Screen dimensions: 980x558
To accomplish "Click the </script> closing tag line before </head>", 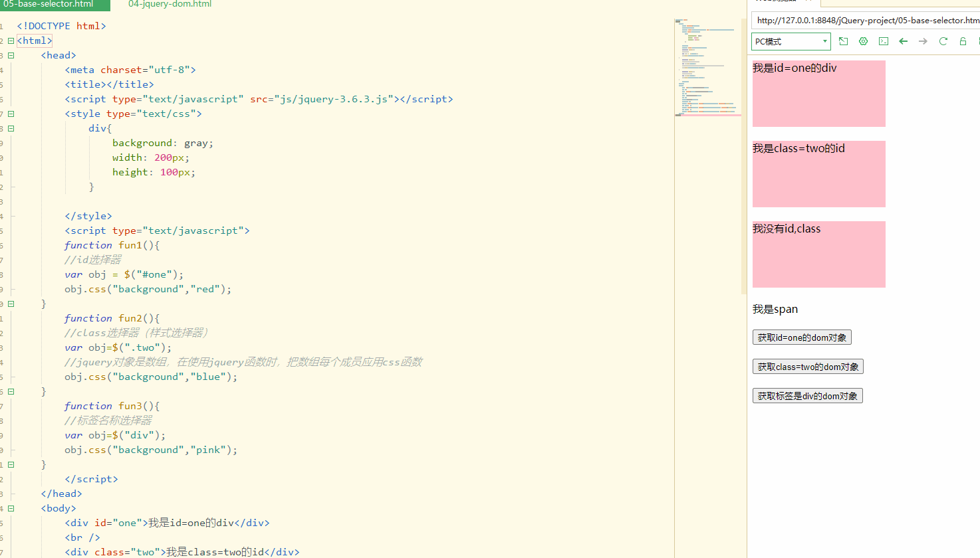I will (91, 479).
